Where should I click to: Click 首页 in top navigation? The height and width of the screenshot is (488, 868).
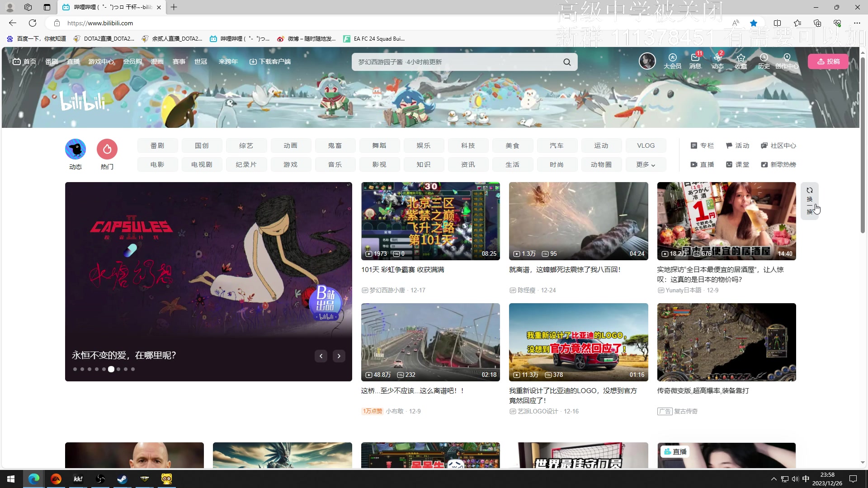coord(24,61)
